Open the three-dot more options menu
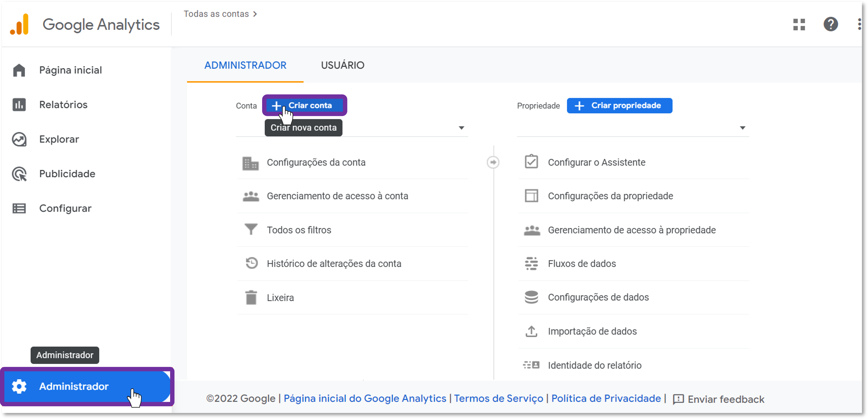This screenshot has height=419, width=868. [859, 24]
